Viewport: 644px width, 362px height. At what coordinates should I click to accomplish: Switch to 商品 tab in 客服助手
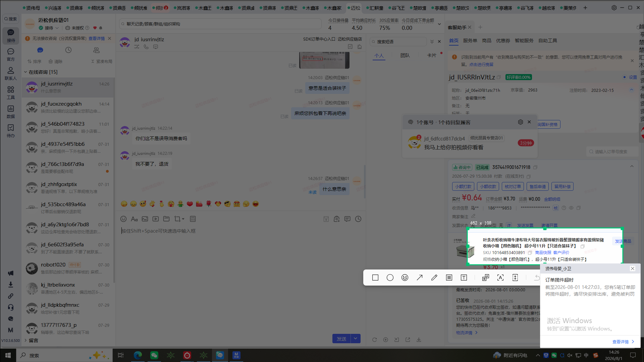[x=487, y=41]
